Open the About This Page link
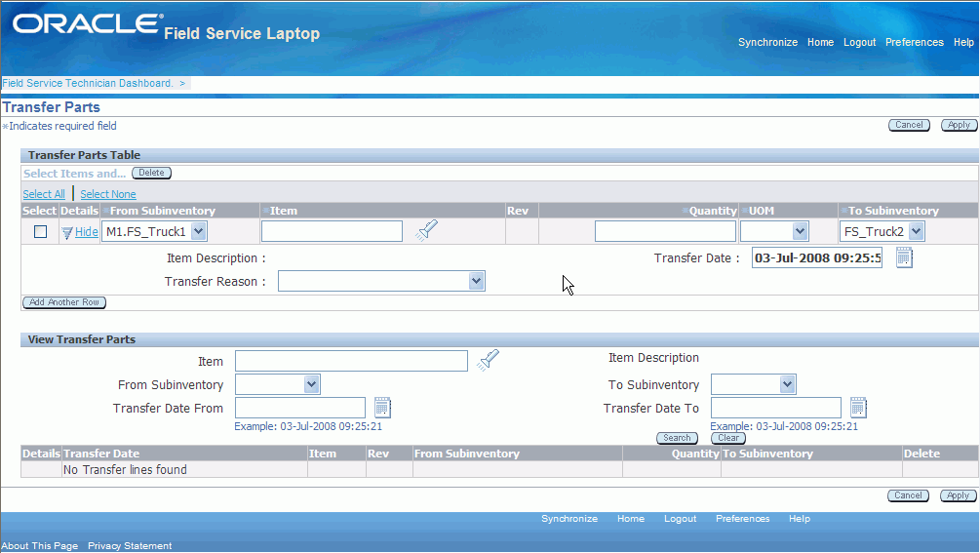Screen dimensions: 980x553 (x=39, y=545)
